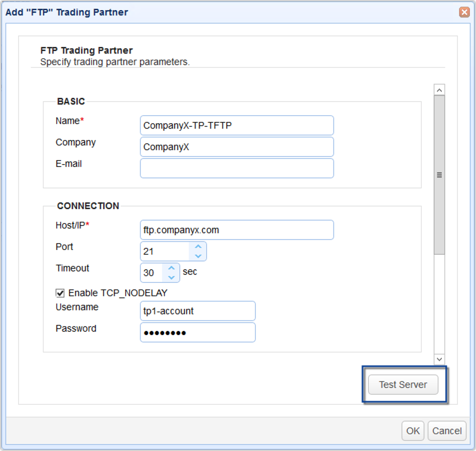Click inside the Port number field
This screenshot has height=451, width=476.
[165, 251]
